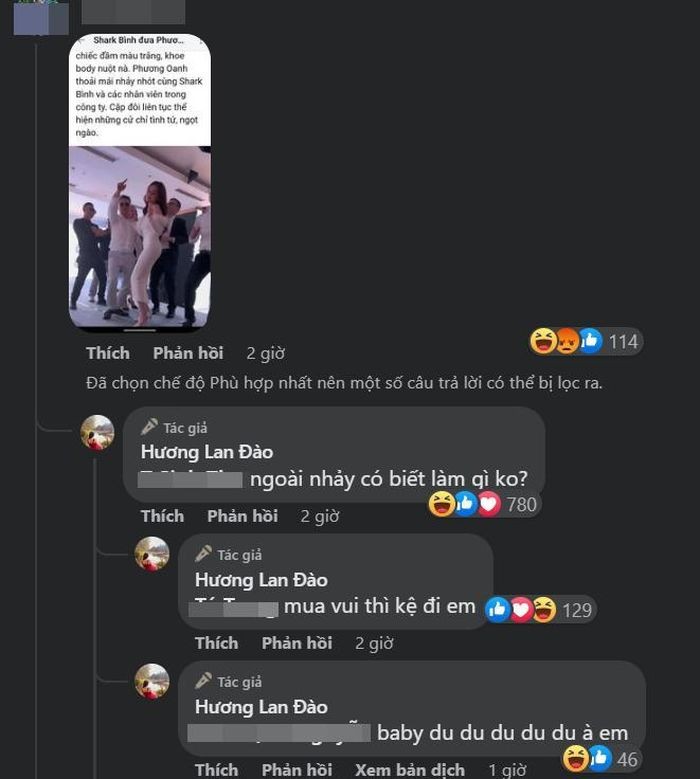View reactions on the 129-reaction reply
This screenshot has height=779, width=700.
(x=539, y=609)
